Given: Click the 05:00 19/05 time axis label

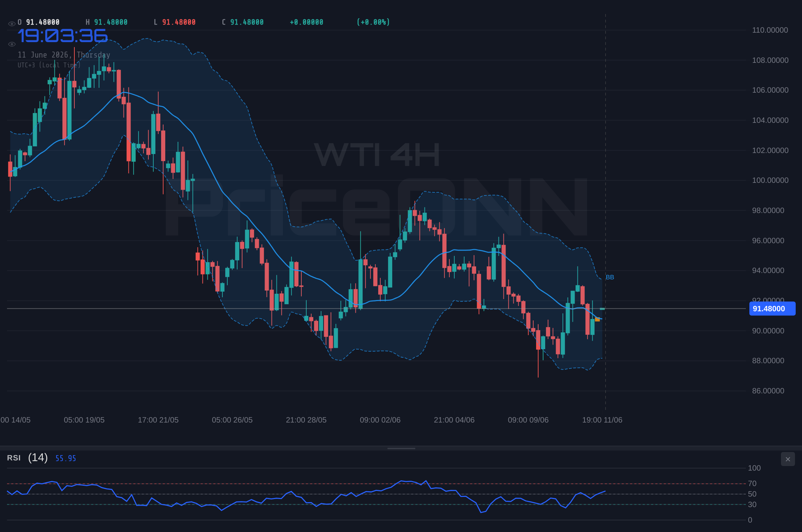Looking at the screenshot, I should tap(84, 420).
